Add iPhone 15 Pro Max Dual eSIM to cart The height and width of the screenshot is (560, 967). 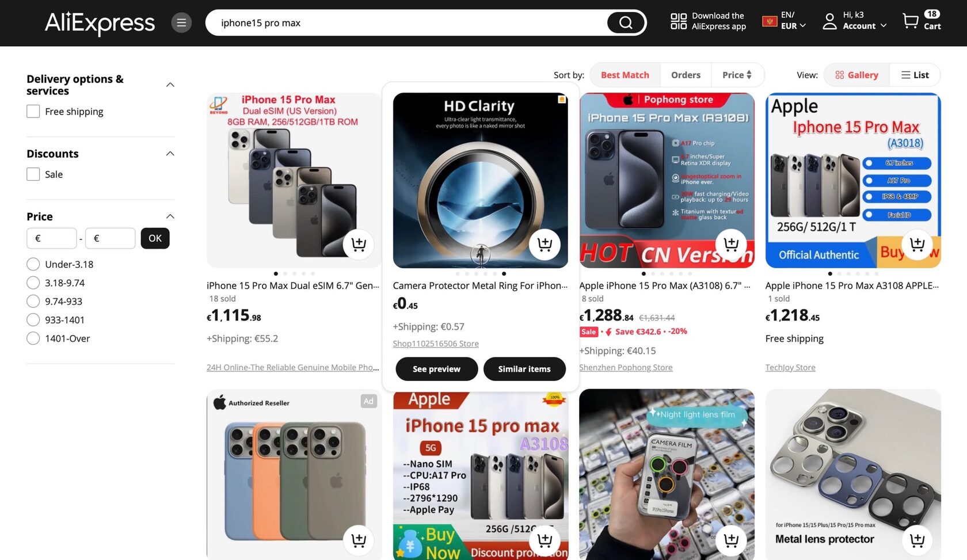(359, 245)
